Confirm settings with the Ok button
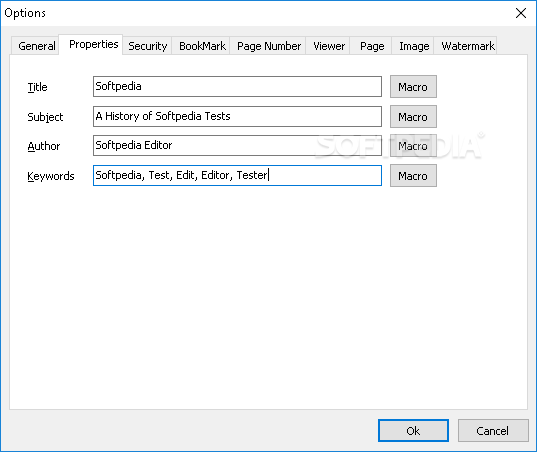537x452 pixels. [x=413, y=430]
